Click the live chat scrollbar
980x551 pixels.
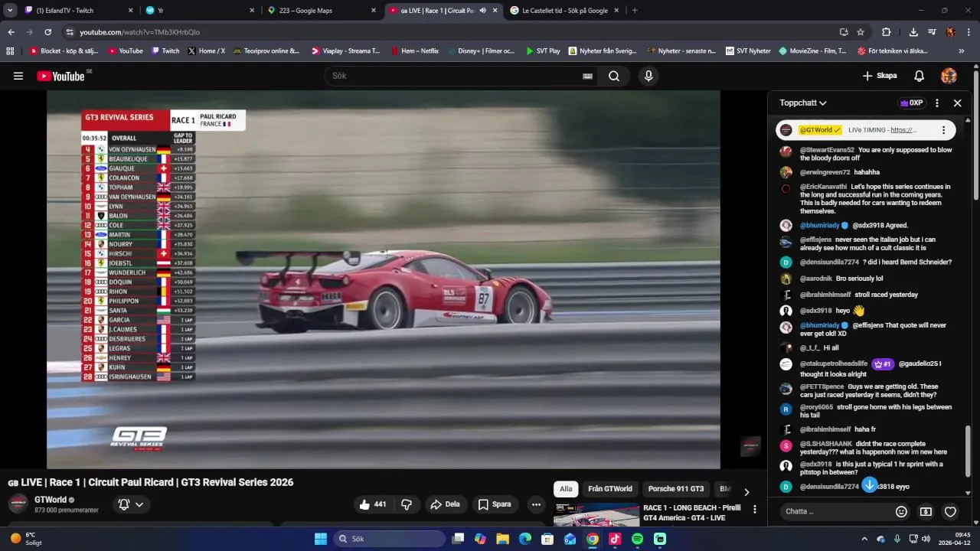coord(968,452)
